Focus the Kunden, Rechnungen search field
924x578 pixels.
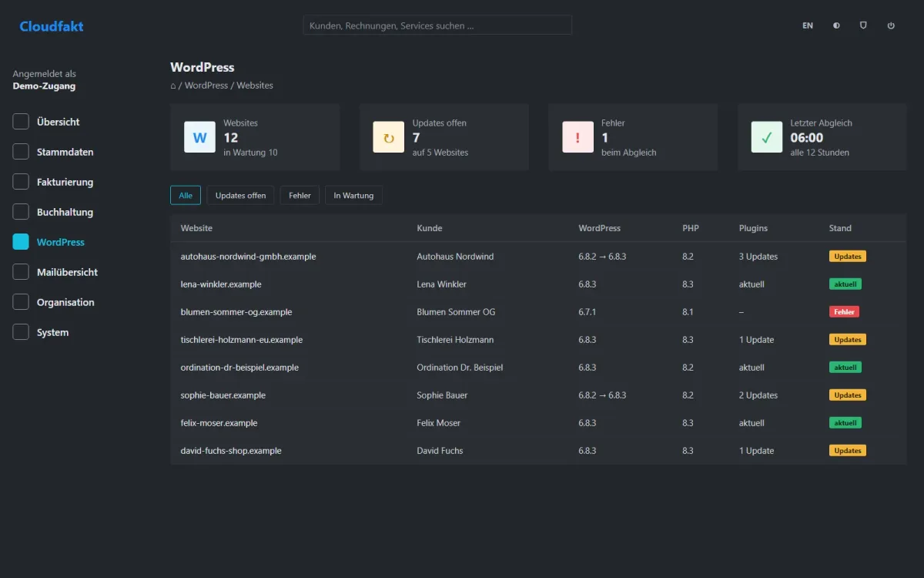coord(437,25)
